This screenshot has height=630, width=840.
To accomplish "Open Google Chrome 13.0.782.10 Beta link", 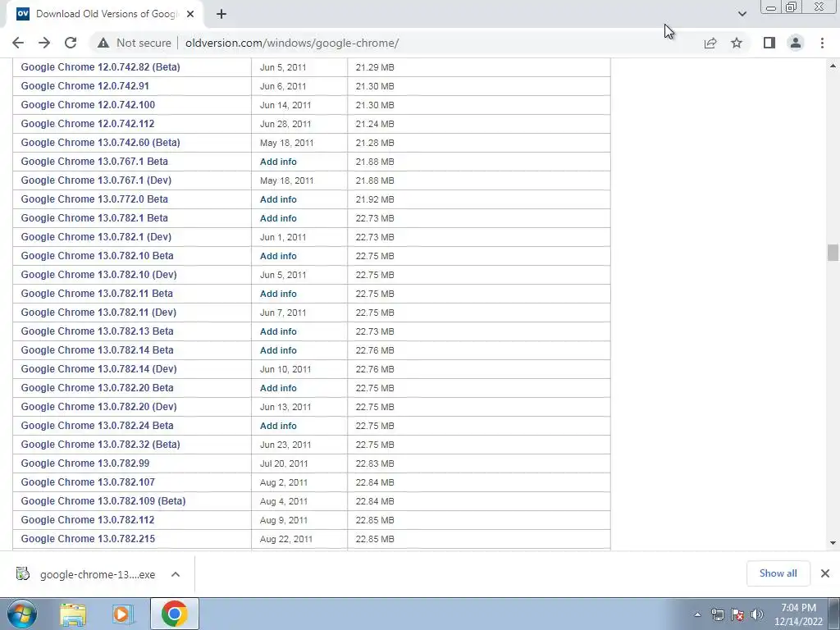I will click(x=97, y=256).
